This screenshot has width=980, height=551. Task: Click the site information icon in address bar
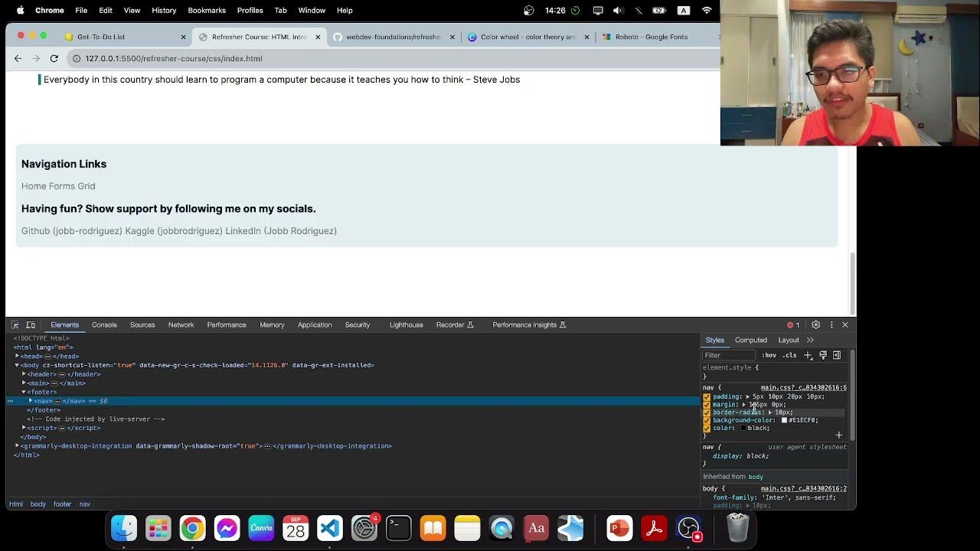click(x=76, y=58)
